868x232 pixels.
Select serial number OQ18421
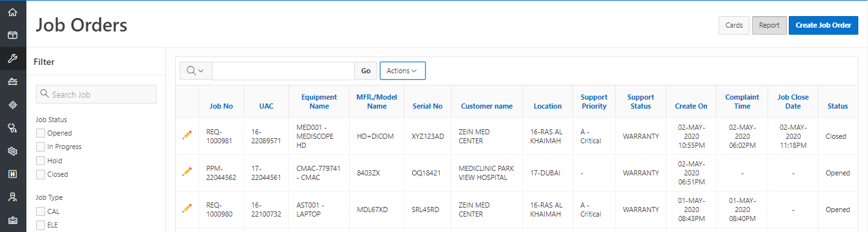point(426,173)
